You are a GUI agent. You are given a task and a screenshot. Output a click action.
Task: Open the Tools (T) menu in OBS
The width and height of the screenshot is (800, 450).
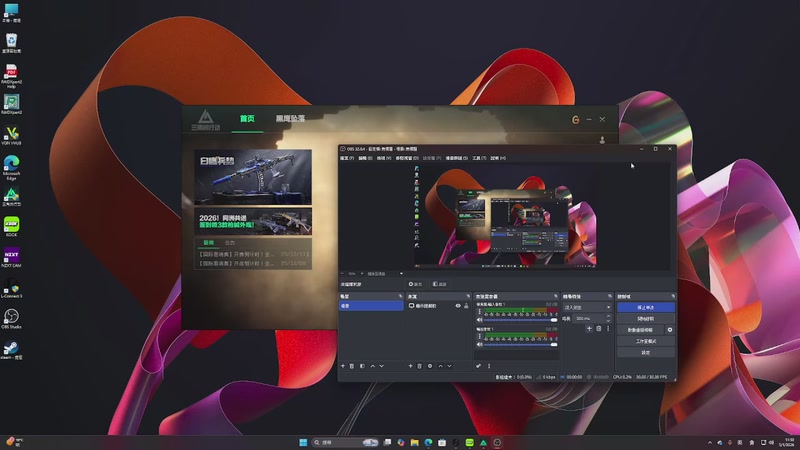479,158
